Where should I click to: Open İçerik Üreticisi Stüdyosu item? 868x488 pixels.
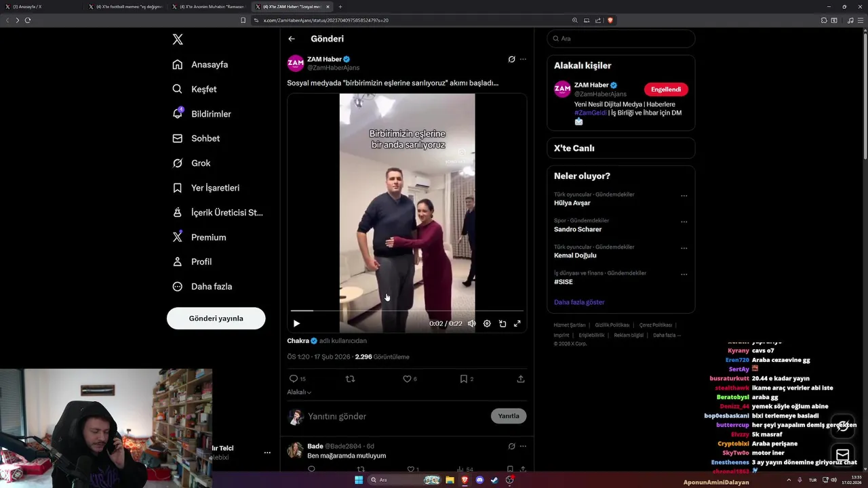pos(217,212)
